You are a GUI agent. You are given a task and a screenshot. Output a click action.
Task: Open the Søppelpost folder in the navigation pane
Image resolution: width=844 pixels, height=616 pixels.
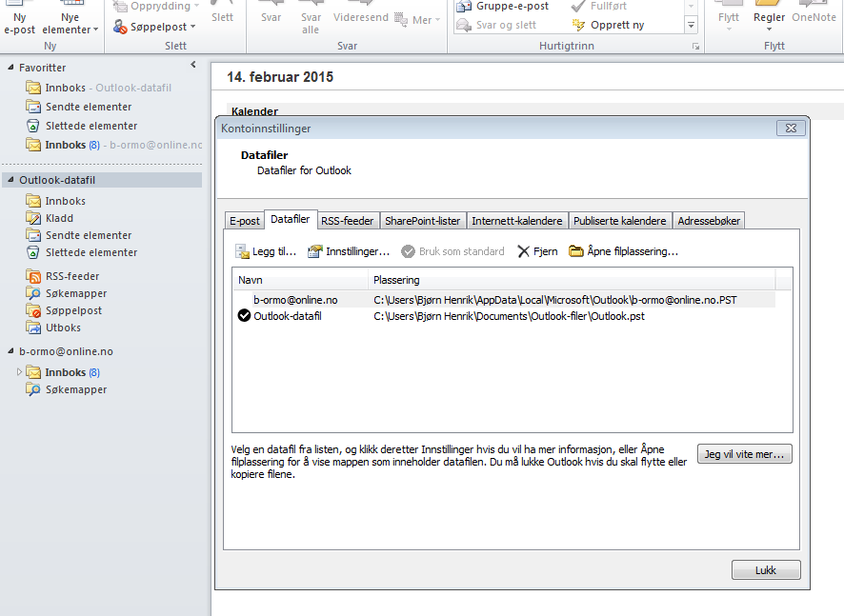tap(64, 310)
